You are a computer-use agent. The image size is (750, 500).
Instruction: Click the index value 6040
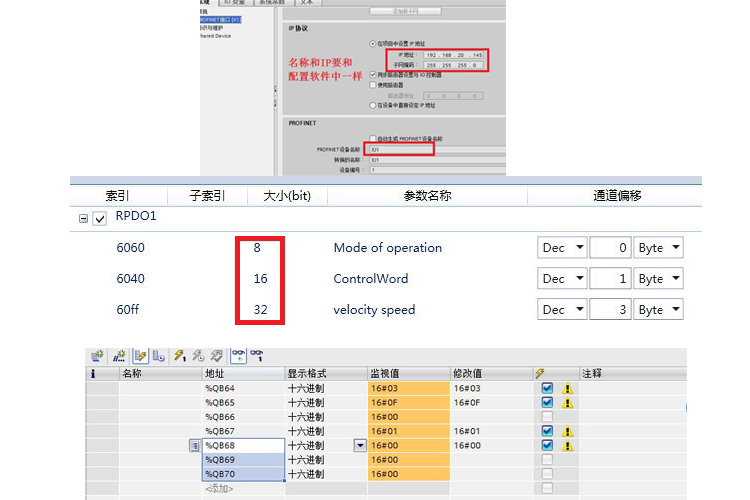click(x=130, y=279)
